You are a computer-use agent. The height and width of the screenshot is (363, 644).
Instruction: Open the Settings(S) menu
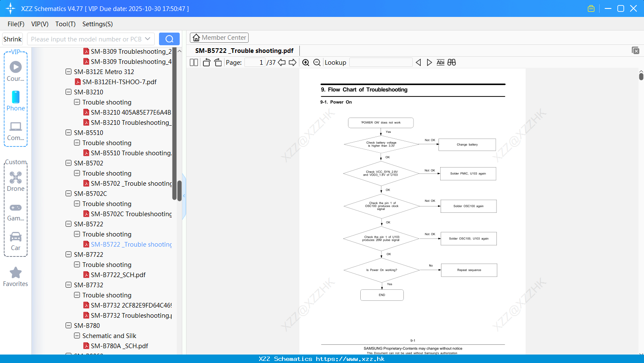pyautogui.click(x=98, y=24)
